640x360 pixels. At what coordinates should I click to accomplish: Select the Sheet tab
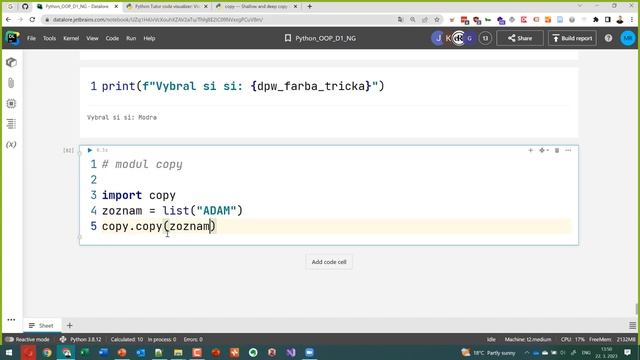[41, 325]
